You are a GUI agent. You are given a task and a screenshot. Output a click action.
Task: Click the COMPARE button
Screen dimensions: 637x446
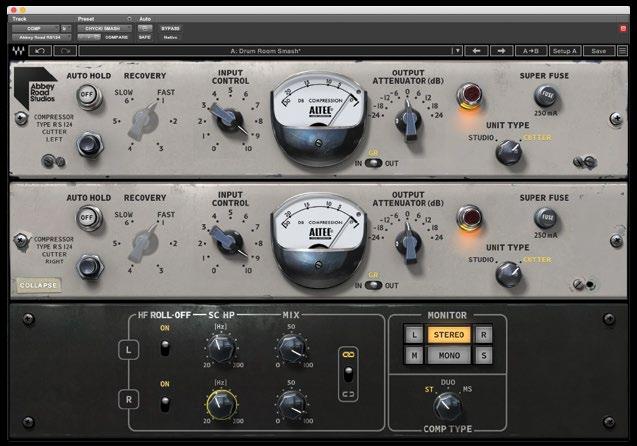coord(117,37)
